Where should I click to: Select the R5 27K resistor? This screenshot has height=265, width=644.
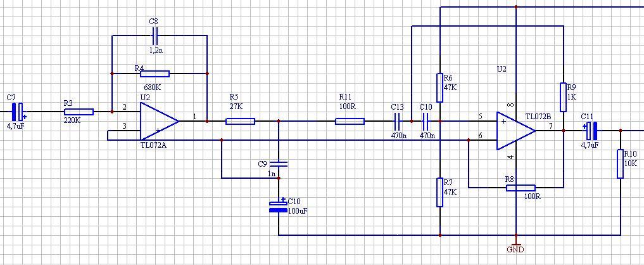point(240,121)
